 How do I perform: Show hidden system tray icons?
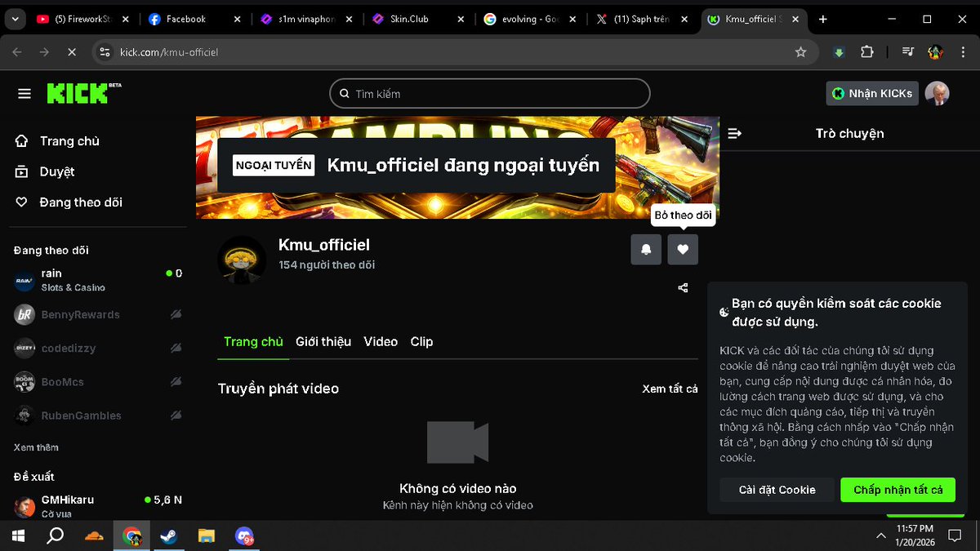880,535
